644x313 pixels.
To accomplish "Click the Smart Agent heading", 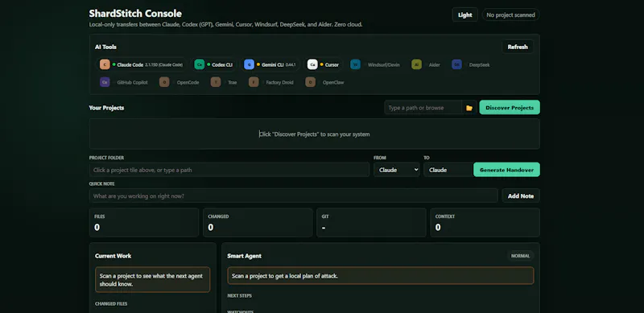I will pyautogui.click(x=245, y=256).
